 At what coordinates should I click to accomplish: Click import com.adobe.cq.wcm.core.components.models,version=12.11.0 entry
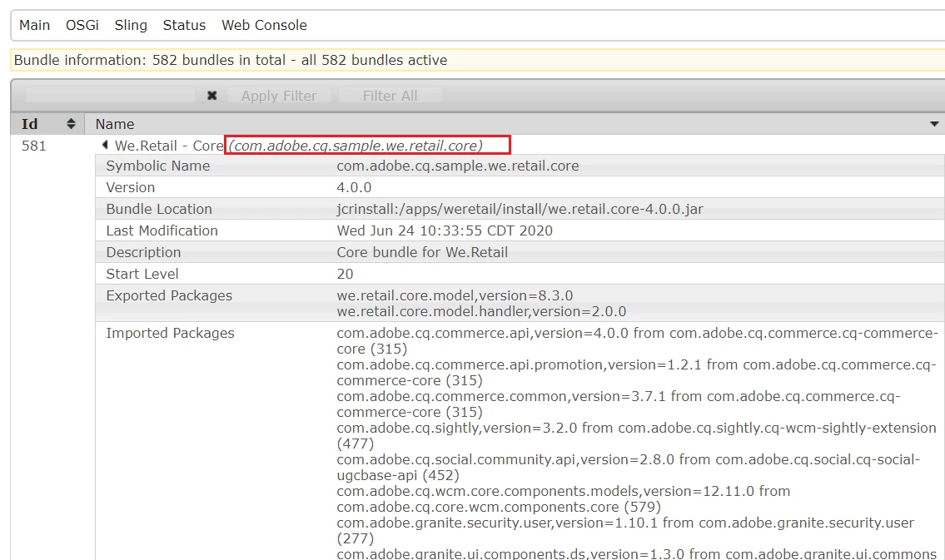563,498
